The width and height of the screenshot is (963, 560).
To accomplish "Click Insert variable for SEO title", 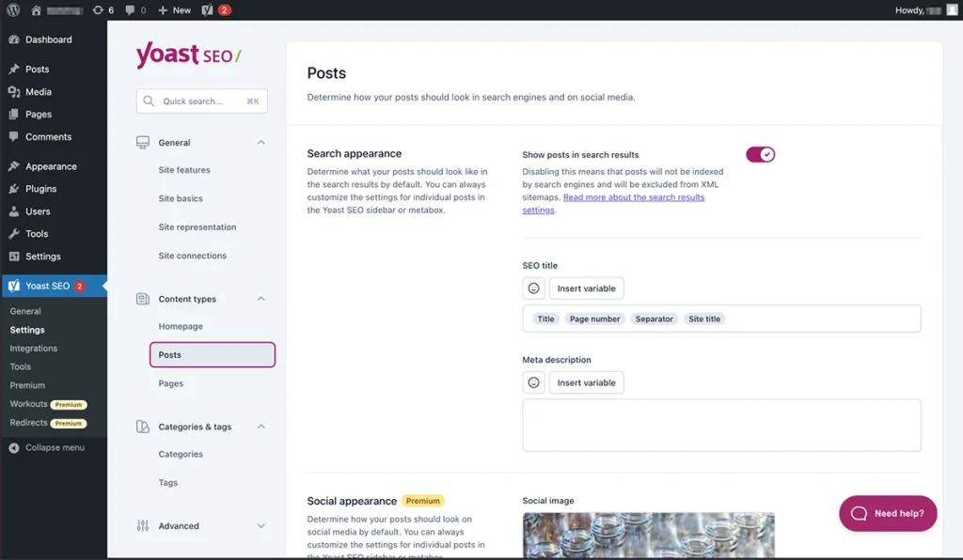I will [586, 288].
